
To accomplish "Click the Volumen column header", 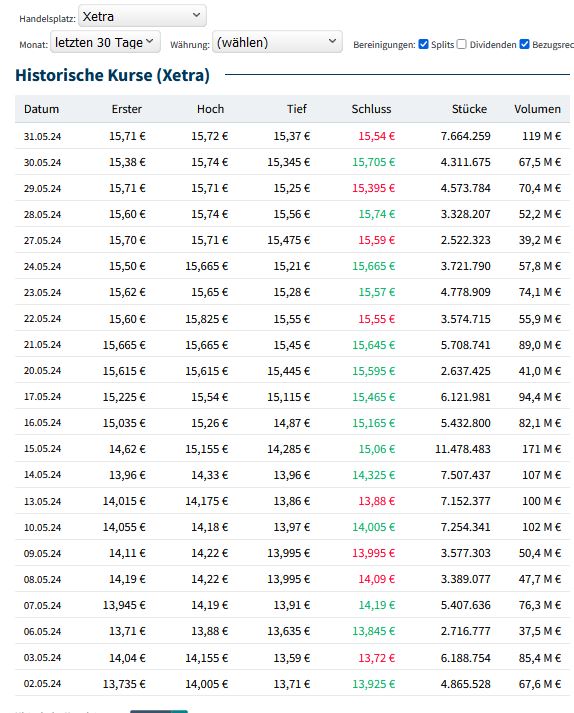I will pyautogui.click(x=537, y=109).
